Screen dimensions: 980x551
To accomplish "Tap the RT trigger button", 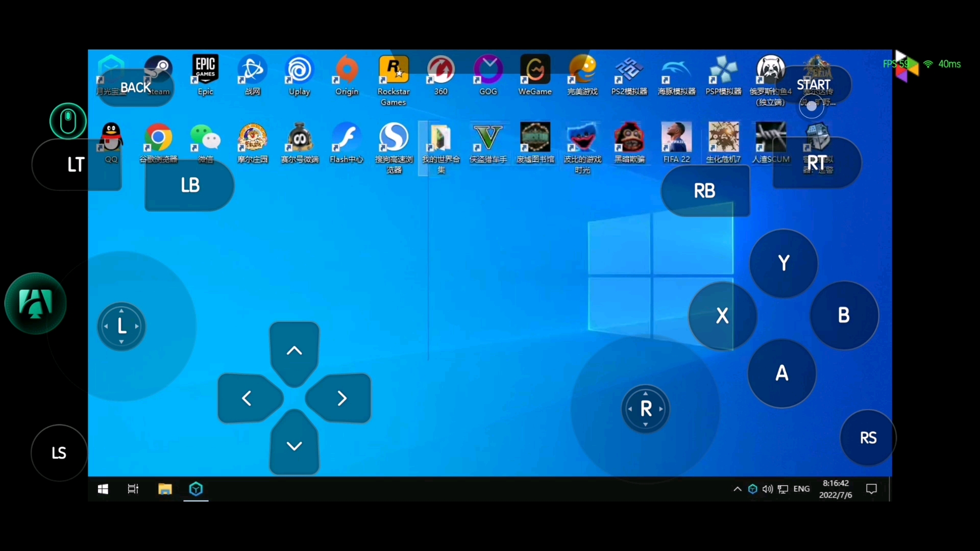I will pos(817,163).
